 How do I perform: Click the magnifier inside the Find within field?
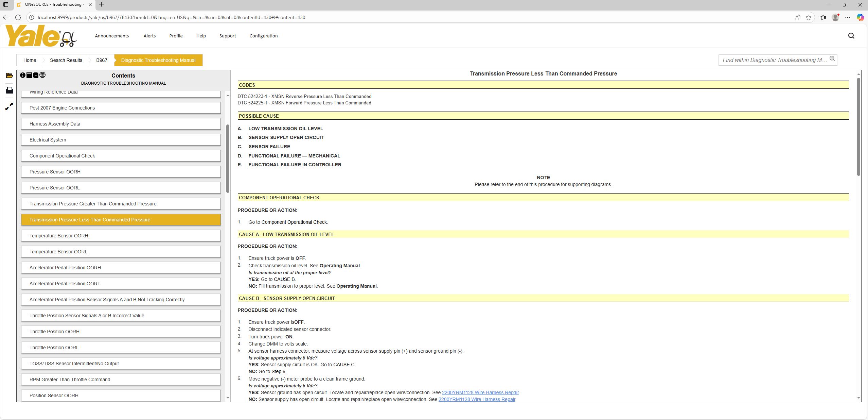pos(832,59)
